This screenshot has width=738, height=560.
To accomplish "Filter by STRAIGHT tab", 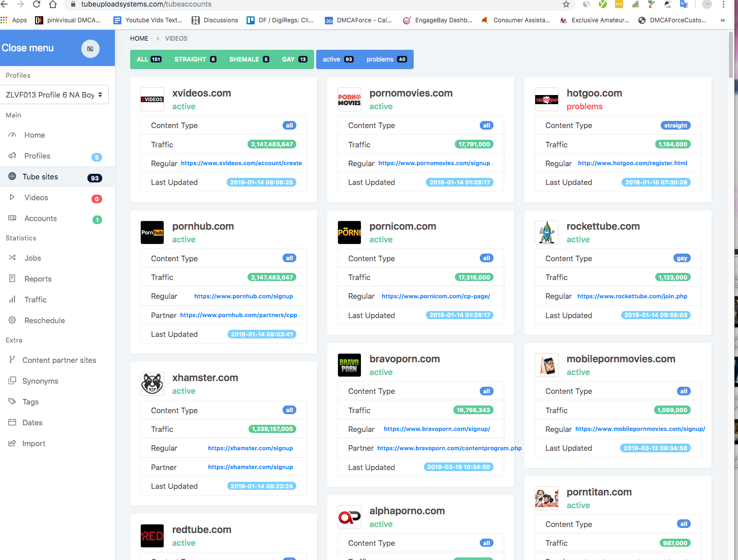I will [195, 59].
